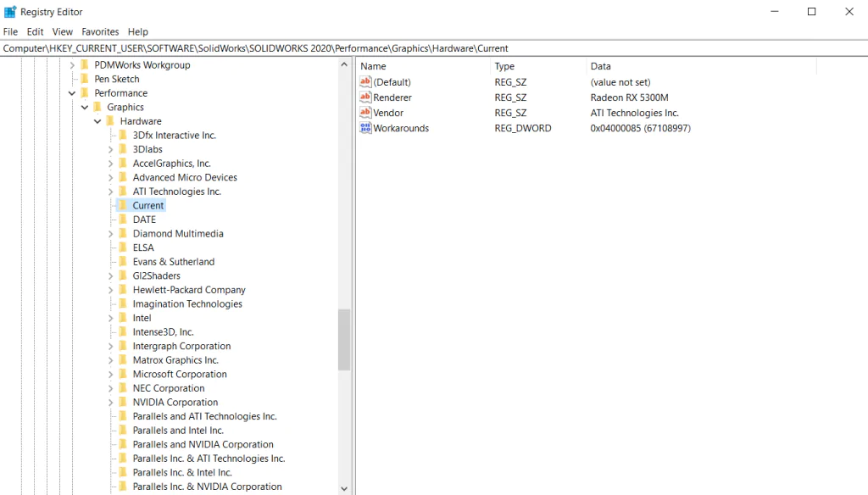Click the 3Dfx Interactive Inc. folder icon
The height and width of the screenshot is (495, 868).
tap(123, 135)
